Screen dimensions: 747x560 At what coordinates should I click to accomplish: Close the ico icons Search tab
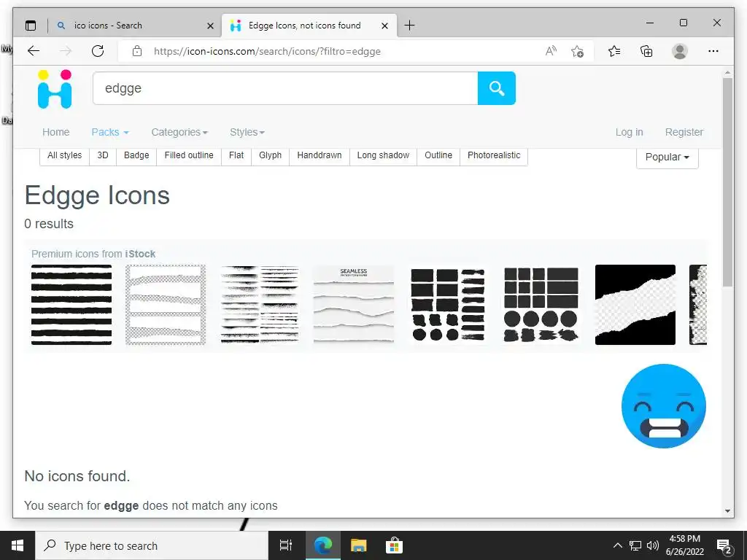(x=210, y=26)
